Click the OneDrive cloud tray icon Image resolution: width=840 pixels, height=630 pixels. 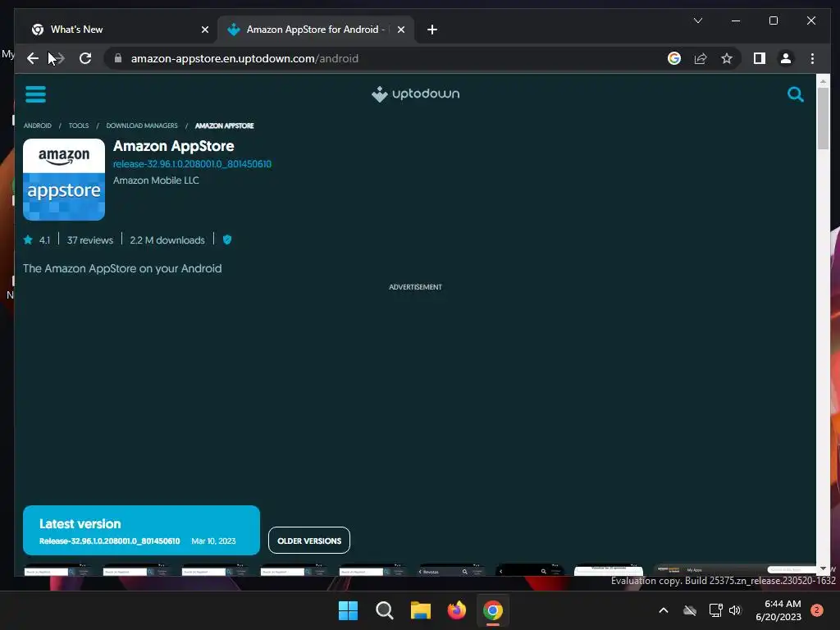(690, 610)
